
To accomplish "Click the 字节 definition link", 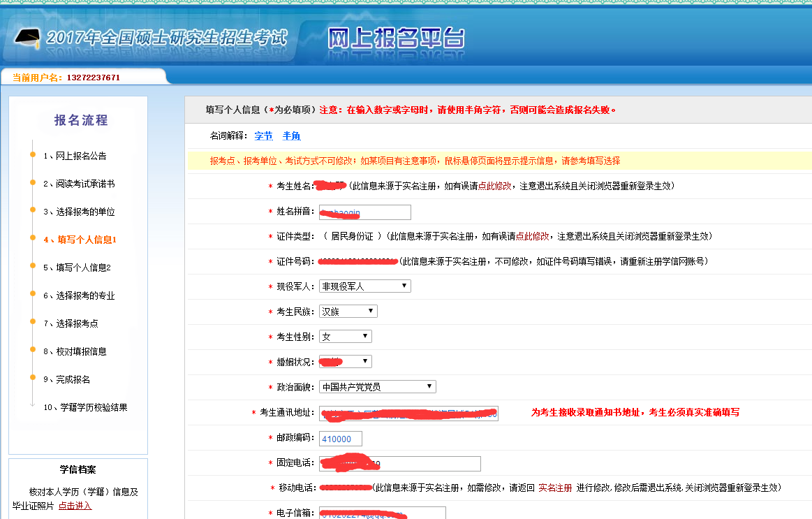I will (x=263, y=136).
